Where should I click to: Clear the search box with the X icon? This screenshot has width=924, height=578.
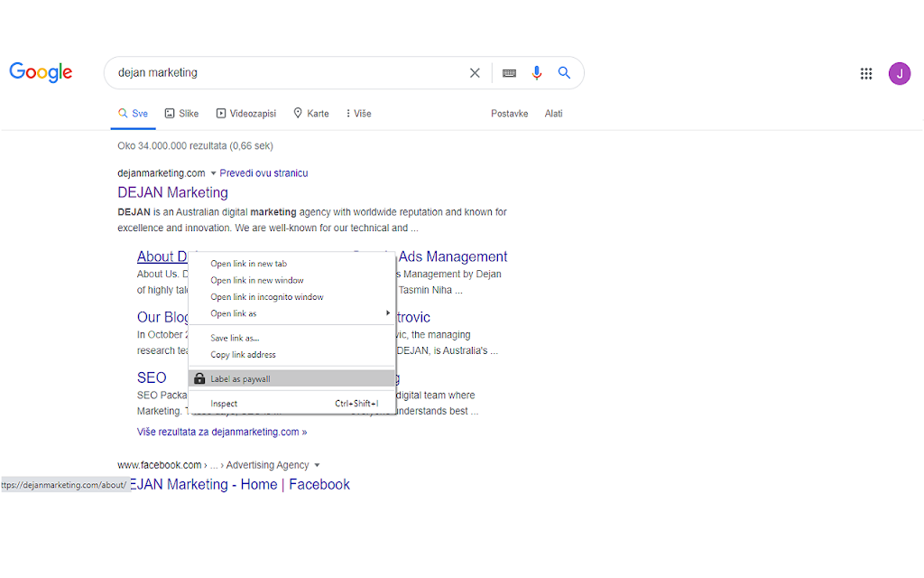click(x=475, y=72)
